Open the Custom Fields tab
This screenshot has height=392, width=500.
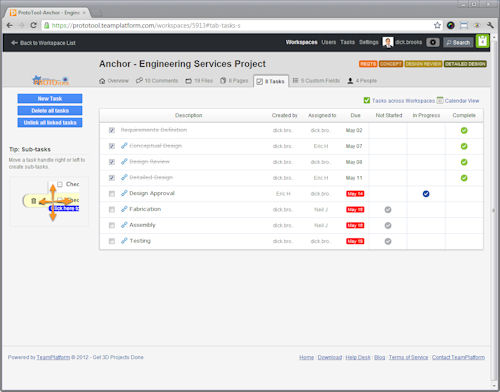(316, 81)
